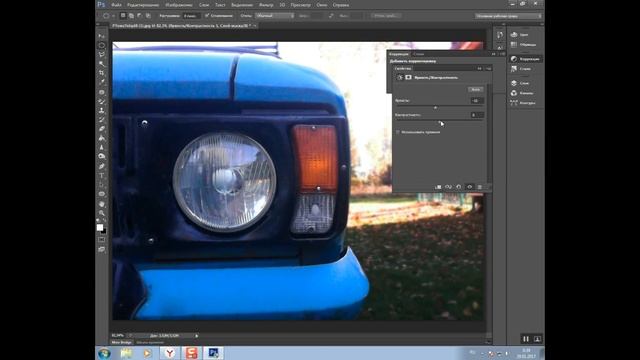Click the foreground color swatch
The width and height of the screenshot is (640, 360).
pyautogui.click(x=100, y=227)
